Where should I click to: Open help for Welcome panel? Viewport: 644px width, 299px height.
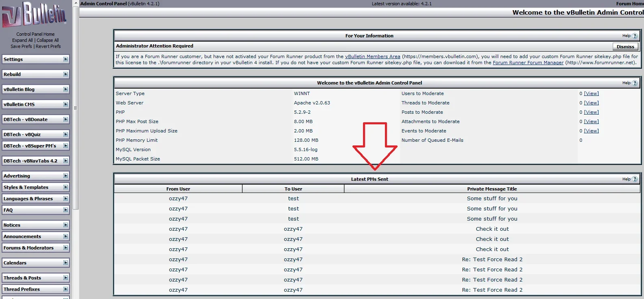(x=635, y=83)
